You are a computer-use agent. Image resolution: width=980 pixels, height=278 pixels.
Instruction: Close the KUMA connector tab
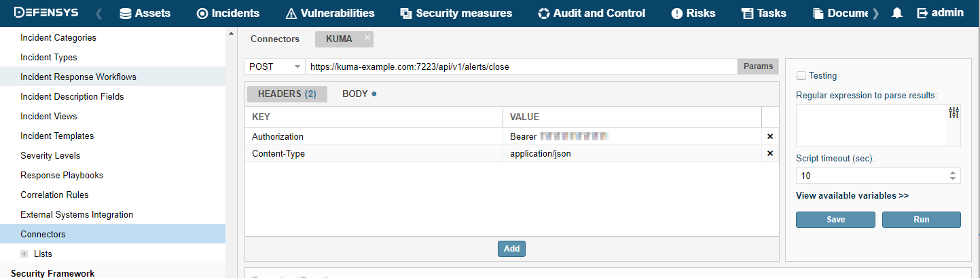367,38
